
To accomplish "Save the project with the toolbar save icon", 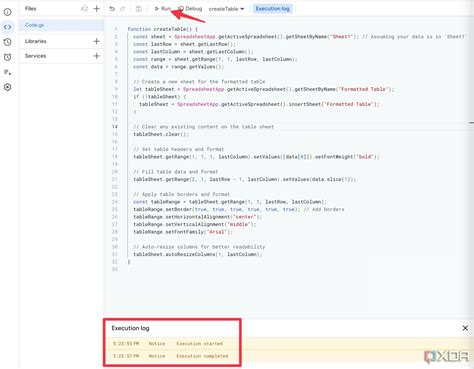I will [139, 9].
